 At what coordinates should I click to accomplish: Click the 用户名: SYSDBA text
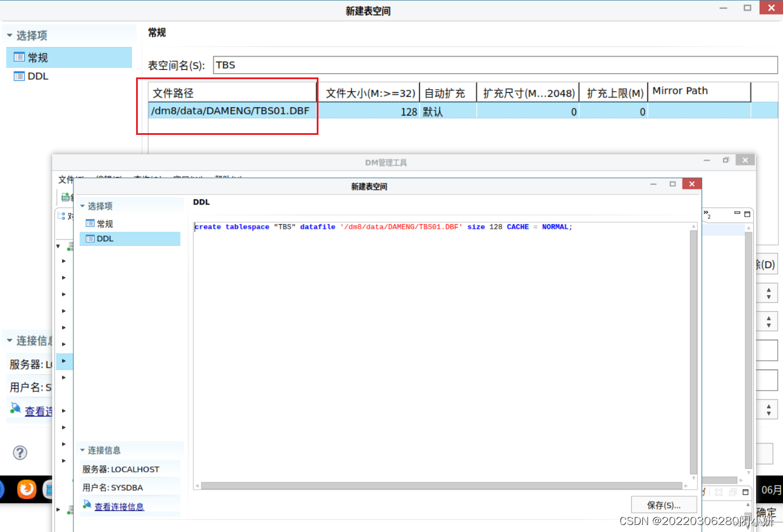pyautogui.click(x=113, y=487)
